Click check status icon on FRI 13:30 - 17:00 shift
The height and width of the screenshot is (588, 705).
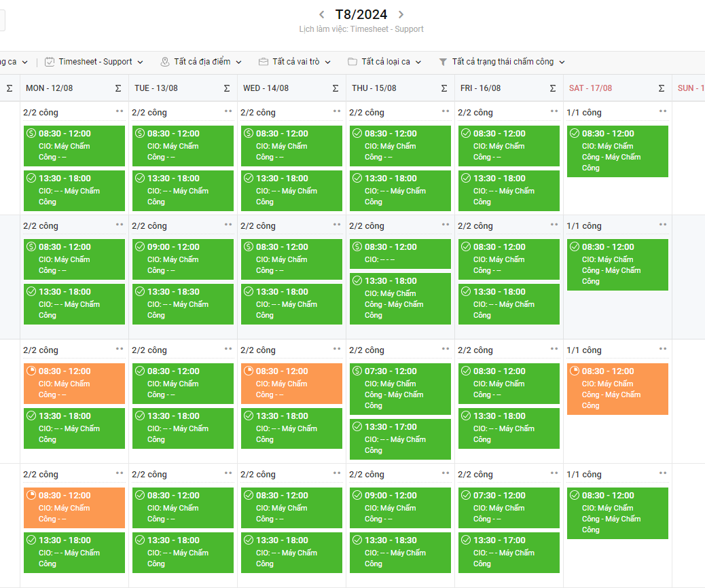coord(466,540)
